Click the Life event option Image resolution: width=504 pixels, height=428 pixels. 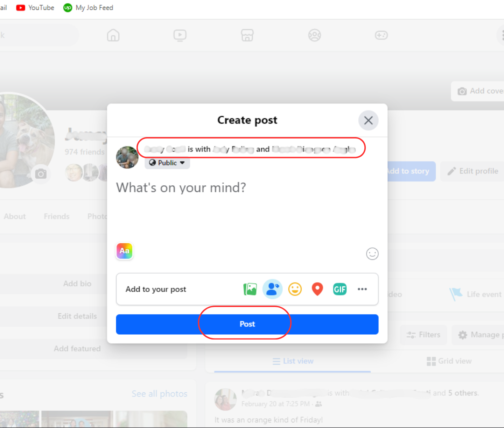[x=476, y=294]
